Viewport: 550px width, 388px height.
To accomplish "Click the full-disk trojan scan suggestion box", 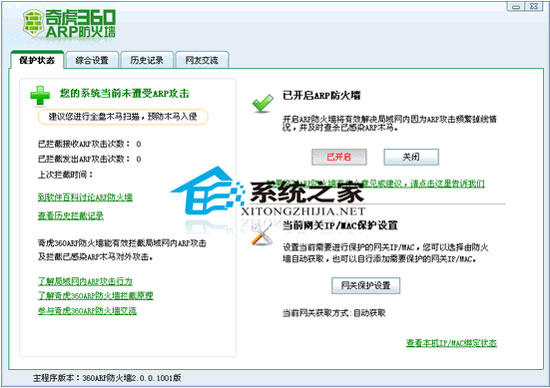I will (x=123, y=117).
